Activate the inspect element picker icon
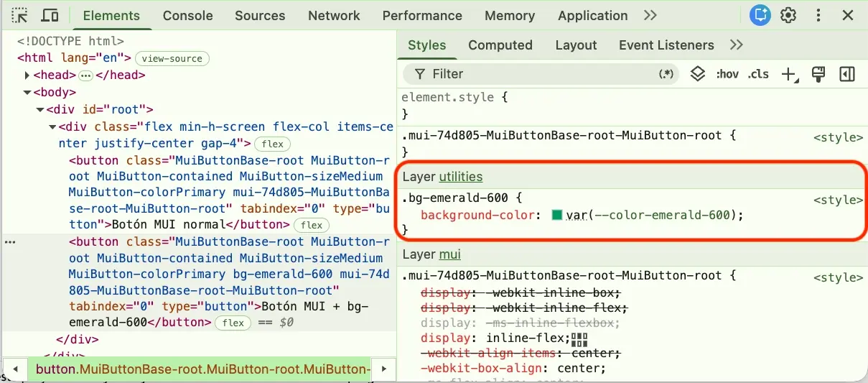868x383 pixels. tap(19, 15)
